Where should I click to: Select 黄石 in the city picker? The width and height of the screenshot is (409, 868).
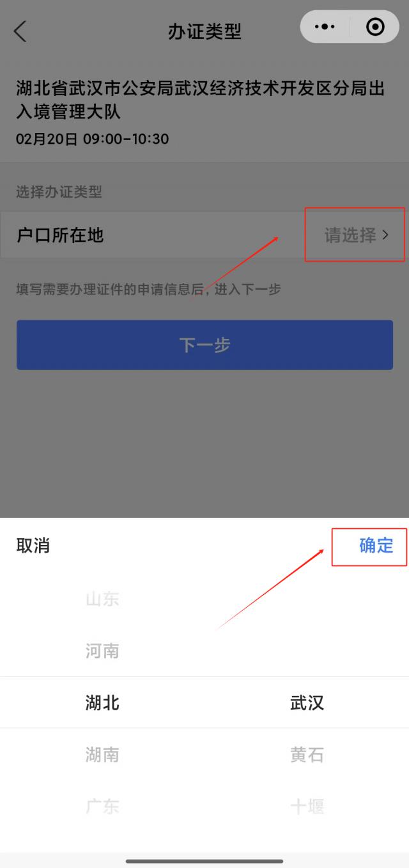click(x=307, y=755)
